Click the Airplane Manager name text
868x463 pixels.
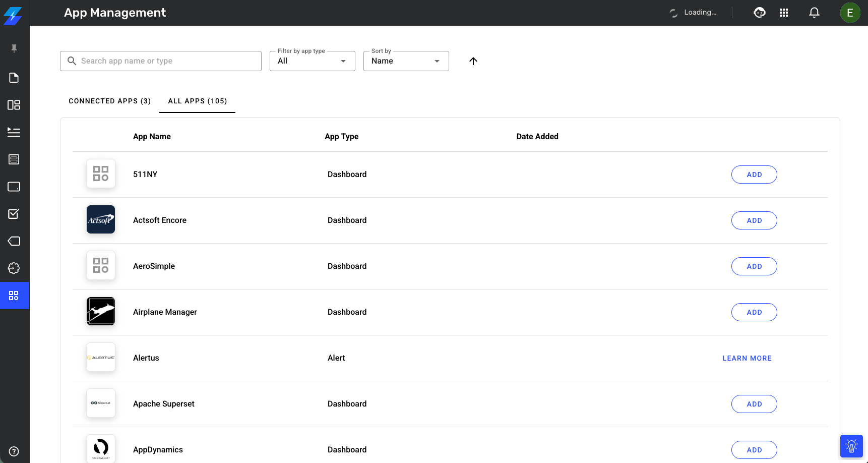point(165,312)
